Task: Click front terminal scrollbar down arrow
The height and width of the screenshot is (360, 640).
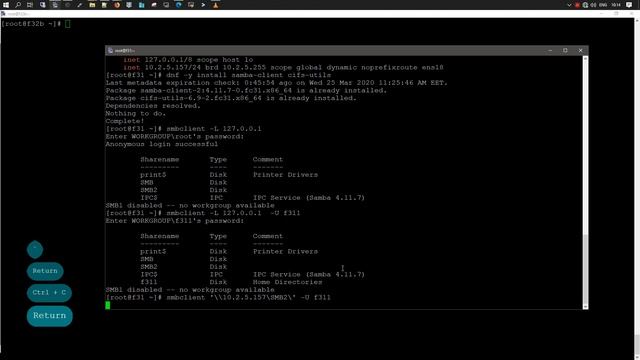Action: (585, 307)
